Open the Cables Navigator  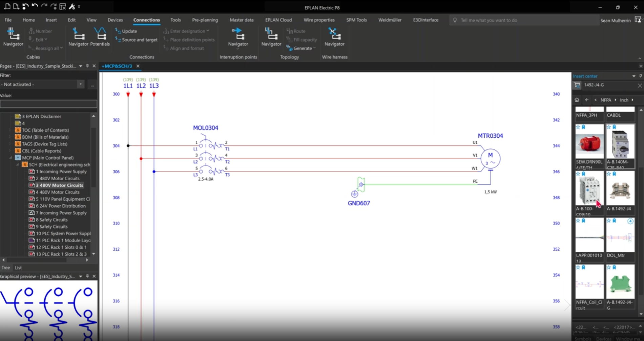click(13, 37)
